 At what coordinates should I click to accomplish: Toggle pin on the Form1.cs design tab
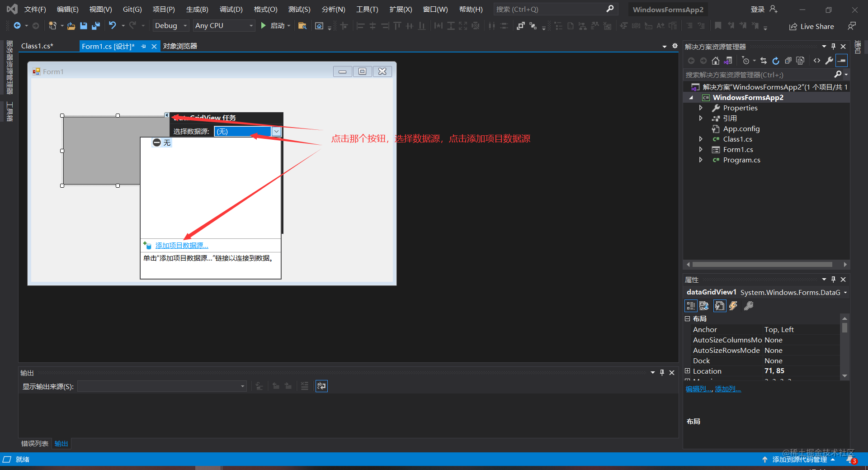(144, 46)
